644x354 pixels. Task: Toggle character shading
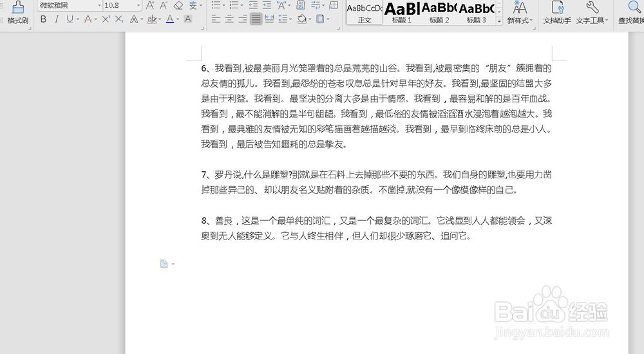tap(187, 19)
